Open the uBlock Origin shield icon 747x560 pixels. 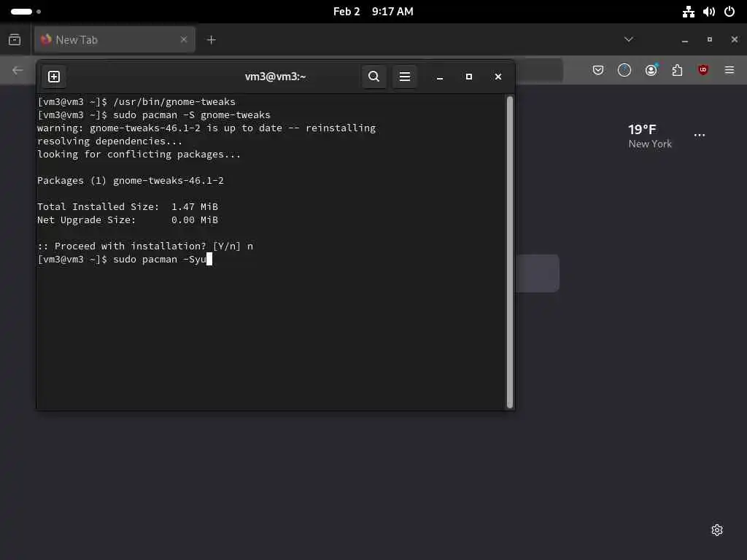point(703,71)
